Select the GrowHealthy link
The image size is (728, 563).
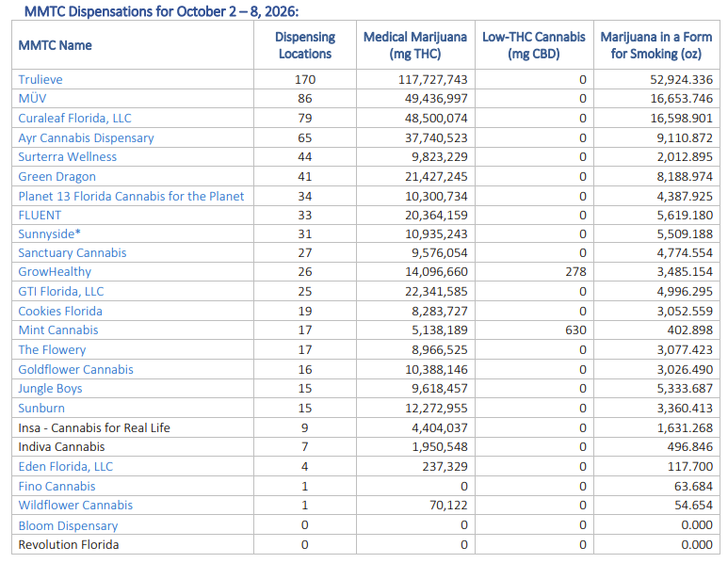pos(55,271)
